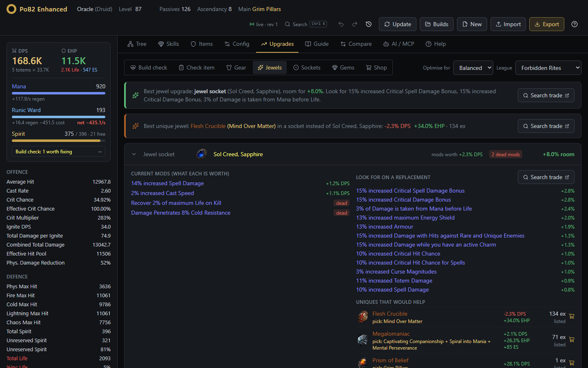The height and width of the screenshot is (368, 588).
Task: Click the 2 dead mods badge
Action: pyautogui.click(x=506, y=154)
